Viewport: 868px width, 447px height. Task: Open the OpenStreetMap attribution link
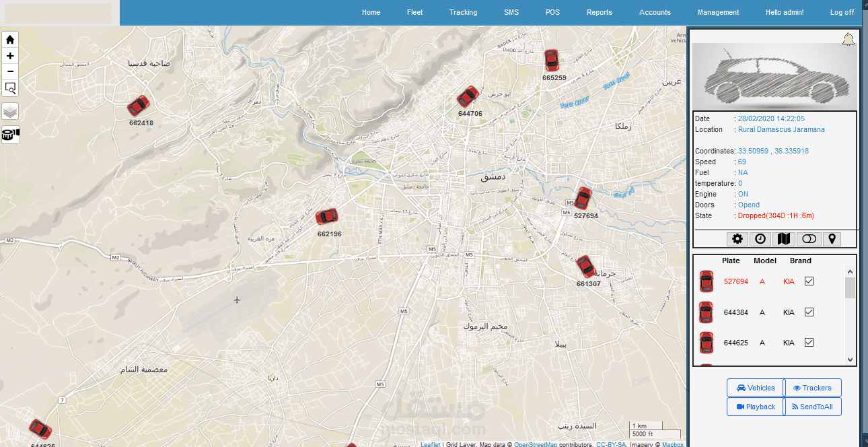tap(536, 444)
